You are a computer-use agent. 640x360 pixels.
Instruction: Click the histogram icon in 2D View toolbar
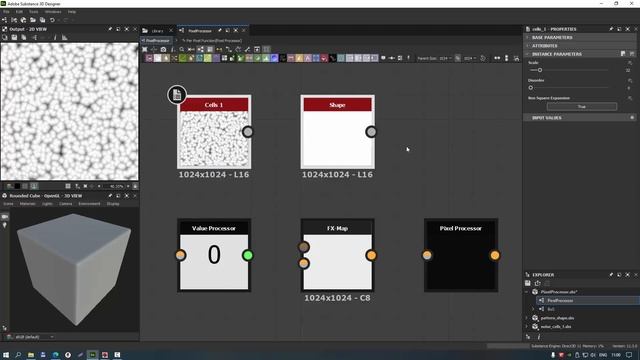point(64,38)
